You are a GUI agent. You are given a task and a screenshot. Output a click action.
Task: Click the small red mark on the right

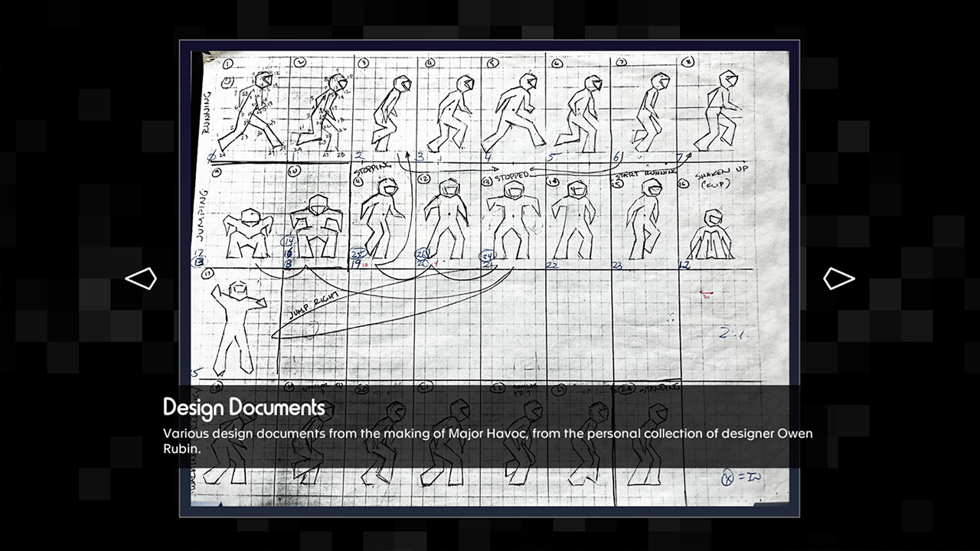(x=707, y=292)
